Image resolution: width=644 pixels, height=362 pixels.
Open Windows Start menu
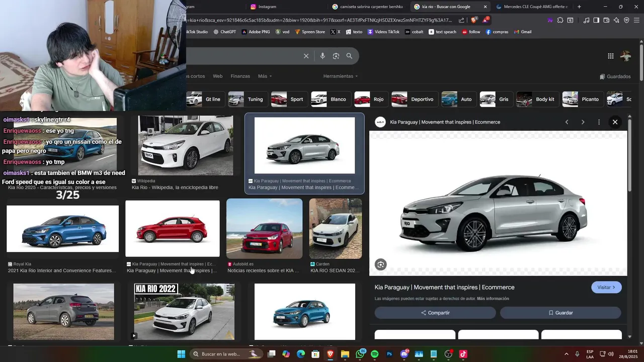coord(181,354)
